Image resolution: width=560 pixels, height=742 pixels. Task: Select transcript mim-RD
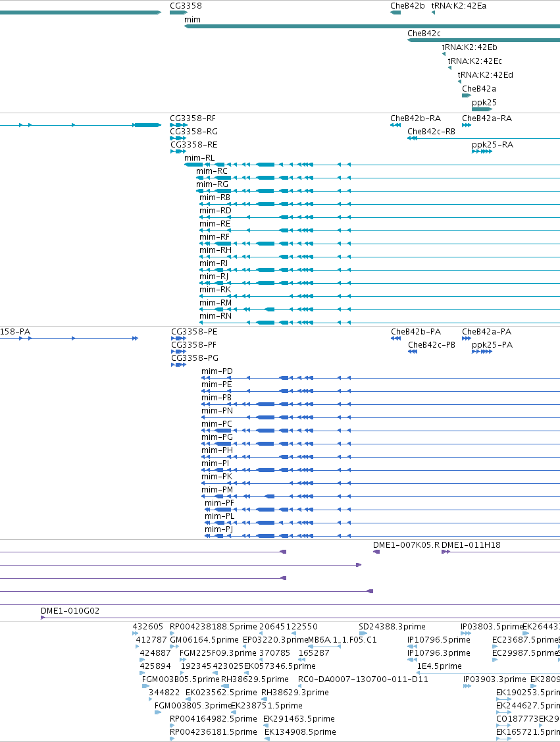[215, 211]
